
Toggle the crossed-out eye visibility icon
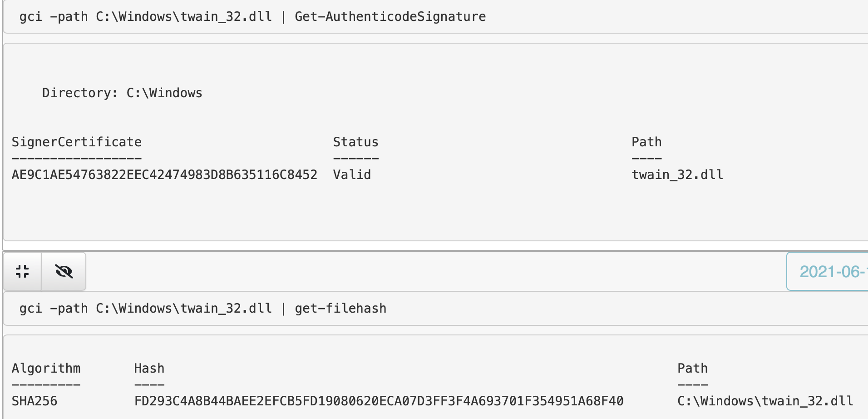[x=64, y=271]
